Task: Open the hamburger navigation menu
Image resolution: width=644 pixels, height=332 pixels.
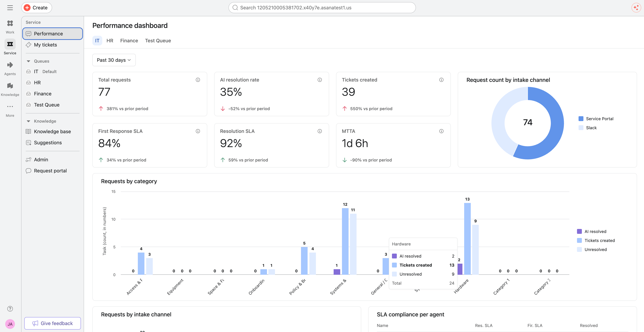Action: (10, 8)
